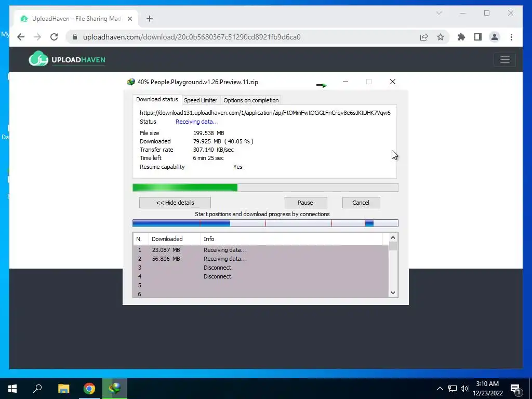
Task: Open the UploadHaven hamburger menu
Action: click(504, 60)
